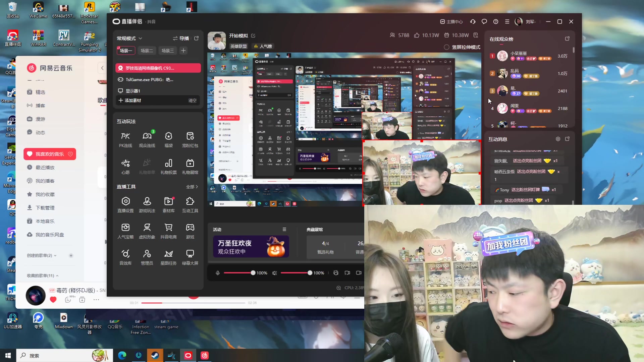644x362 pixels.
Task: Click the Windows taskbar search box
Action: tap(65, 355)
